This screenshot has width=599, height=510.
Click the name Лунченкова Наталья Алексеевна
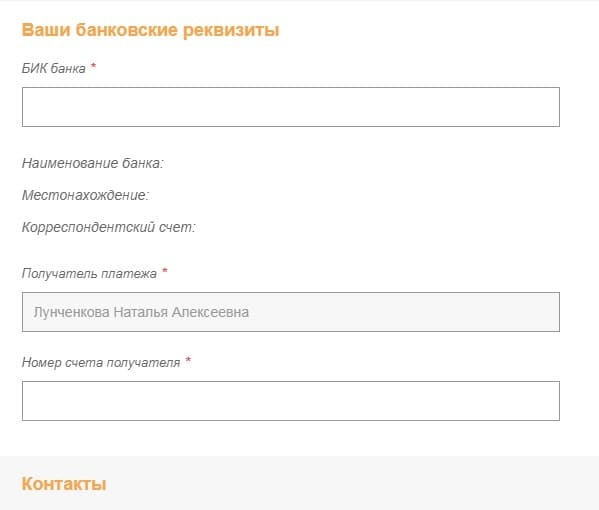[x=141, y=312]
